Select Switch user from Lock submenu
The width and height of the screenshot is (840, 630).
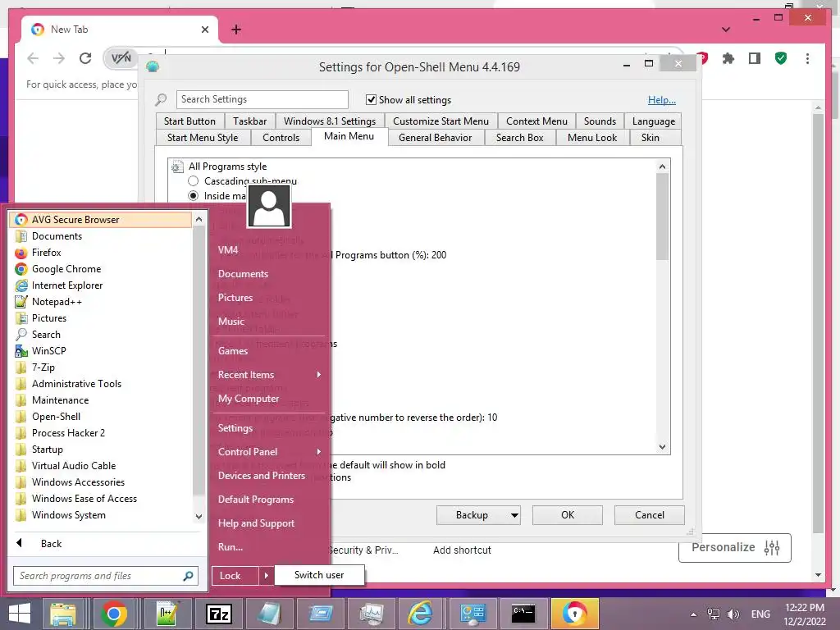319,575
